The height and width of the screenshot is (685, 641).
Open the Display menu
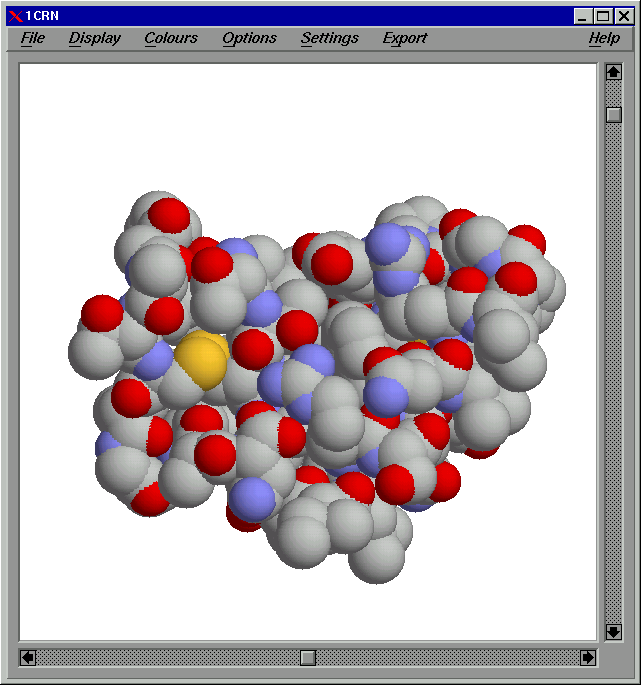(94, 38)
